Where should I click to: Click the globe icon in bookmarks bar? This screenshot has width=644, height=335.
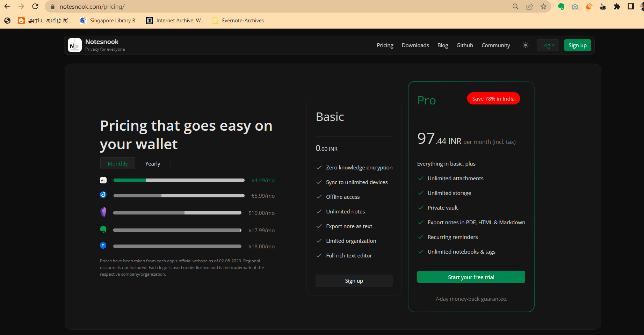coord(7,21)
